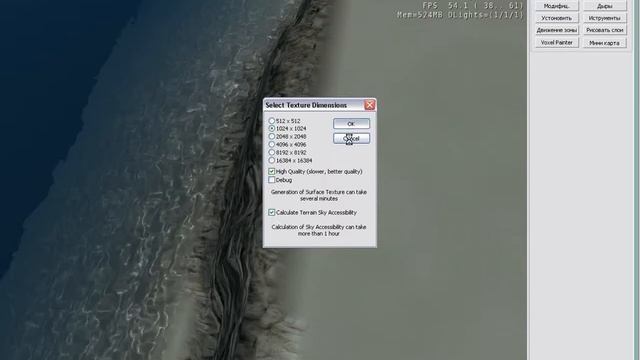
Task: Click the Cancel button in dialog
Action: 351,138
